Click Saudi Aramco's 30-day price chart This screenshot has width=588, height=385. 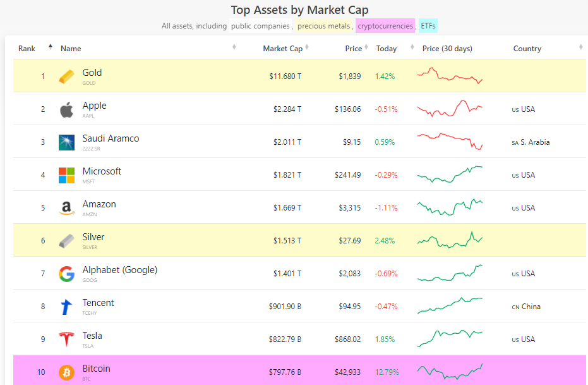pos(450,142)
